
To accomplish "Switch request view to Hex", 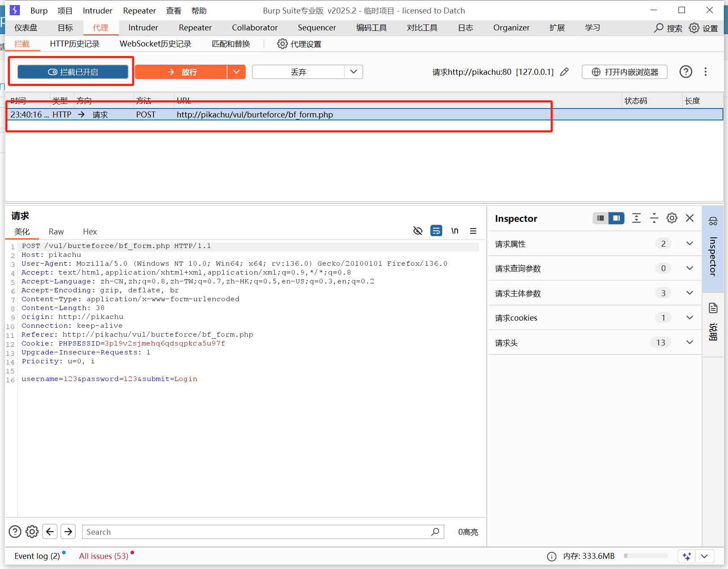I will 90,231.
